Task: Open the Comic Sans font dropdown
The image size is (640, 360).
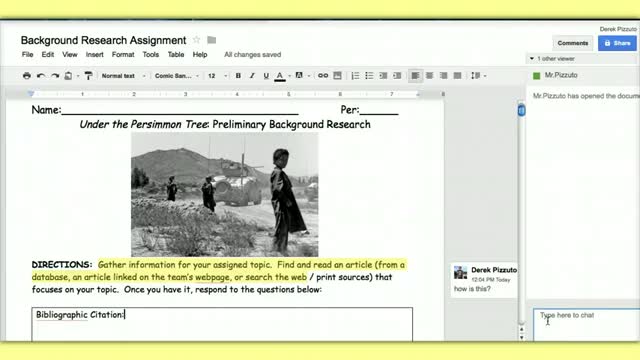Action: 177,76
